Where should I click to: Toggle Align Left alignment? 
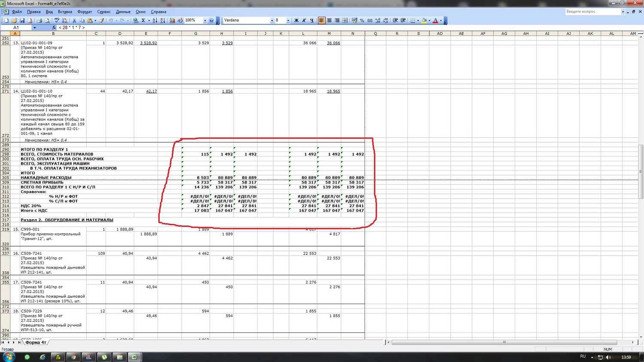click(x=322, y=20)
